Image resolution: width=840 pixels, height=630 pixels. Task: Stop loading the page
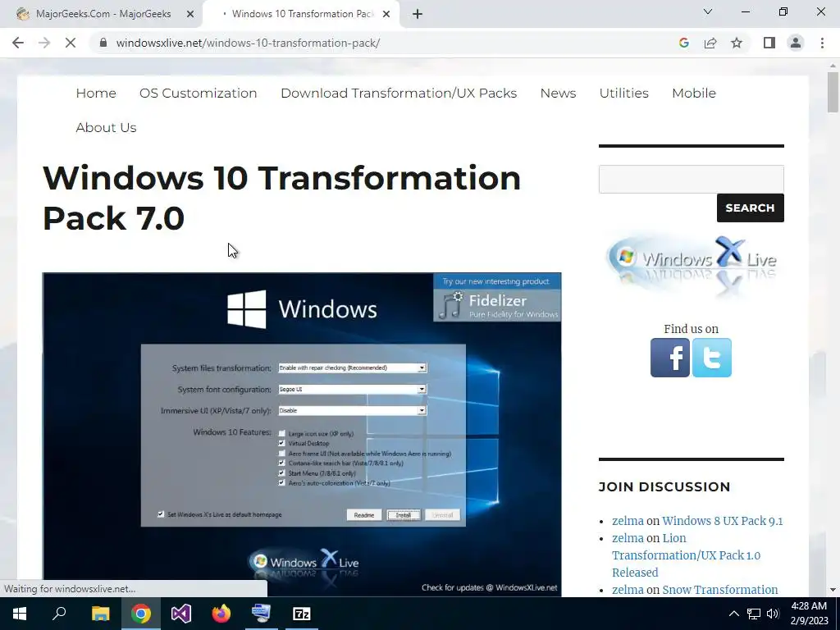coord(71,43)
